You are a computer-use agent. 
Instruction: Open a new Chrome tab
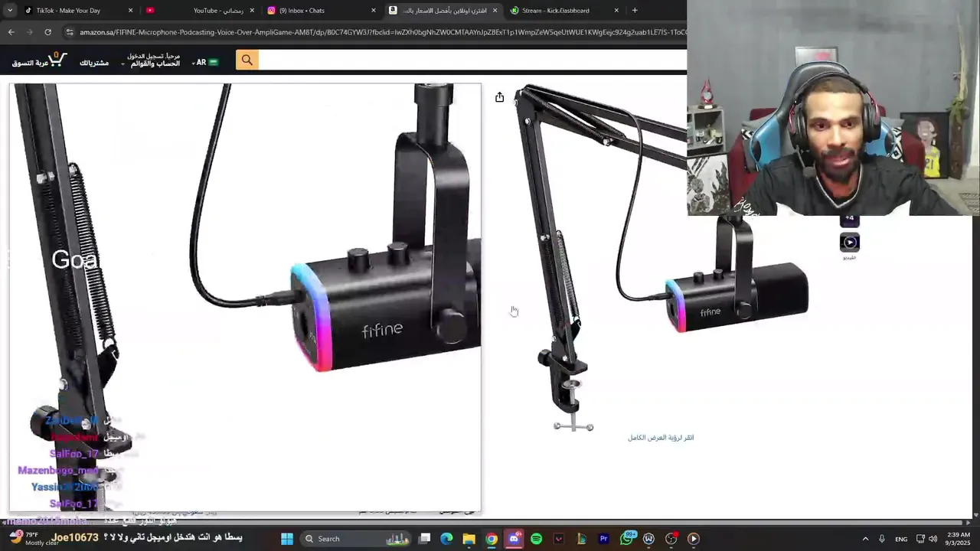click(635, 10)
